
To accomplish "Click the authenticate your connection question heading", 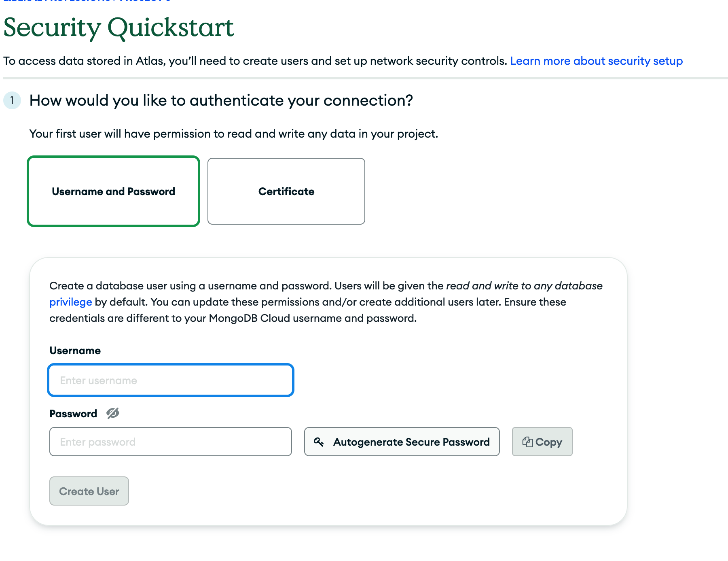I will click(221, 100).
